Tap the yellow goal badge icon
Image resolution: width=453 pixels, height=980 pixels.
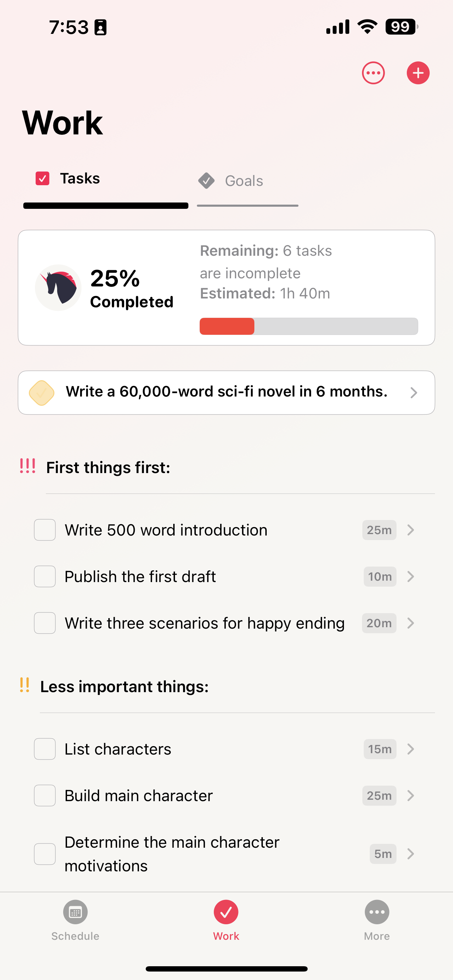pyautogui.click(x=42, y=393)
